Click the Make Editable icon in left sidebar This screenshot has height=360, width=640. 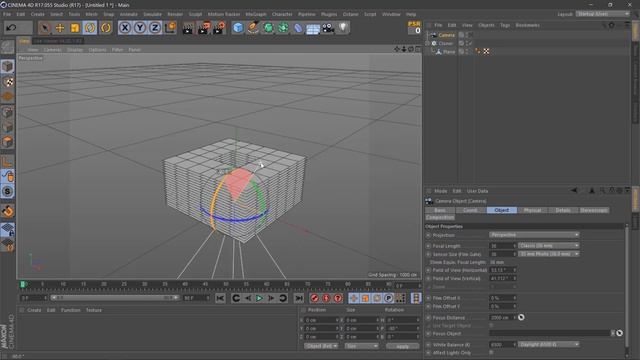pyautogui.click(x=7, y=47)
